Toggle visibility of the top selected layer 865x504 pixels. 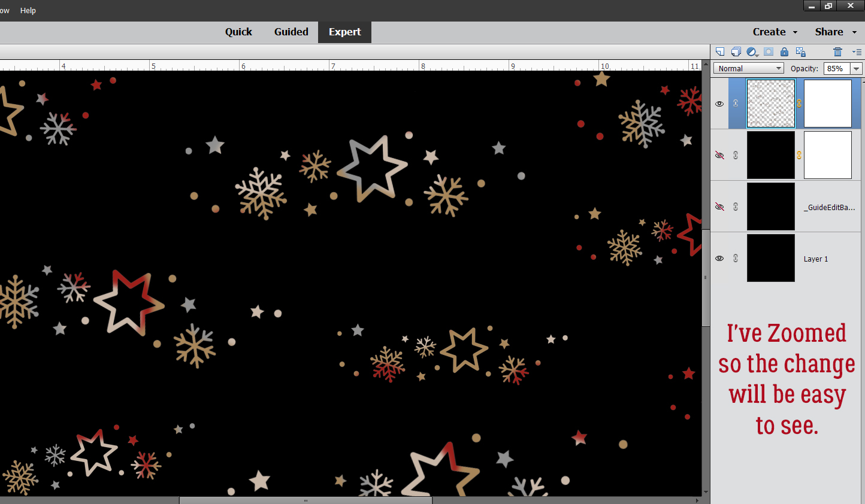coord(719,104)
